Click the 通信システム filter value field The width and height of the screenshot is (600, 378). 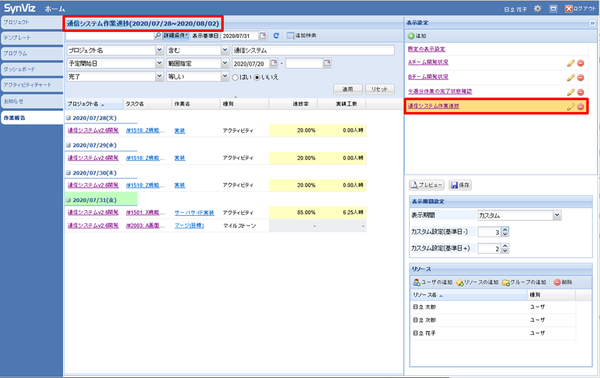pos(313,50)
